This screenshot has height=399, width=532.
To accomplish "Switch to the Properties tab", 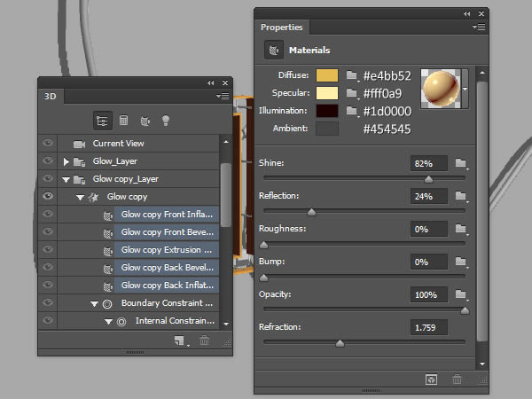I will click(282, 27).
